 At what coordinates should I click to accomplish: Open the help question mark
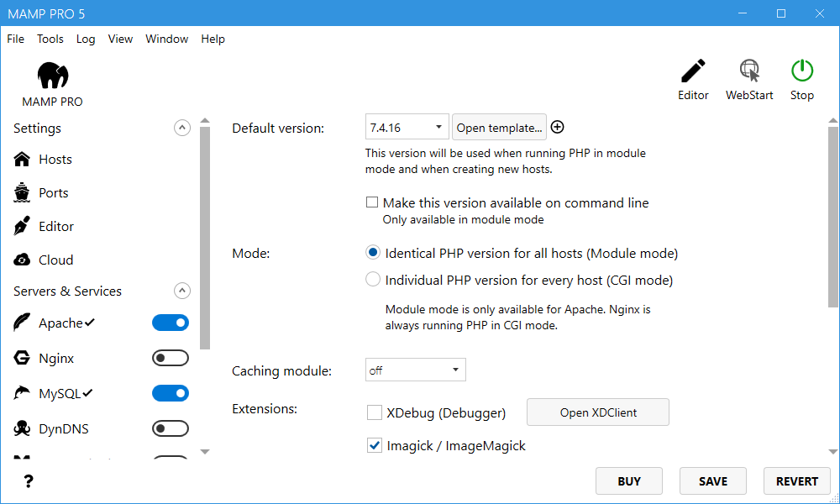click(29, 481)
